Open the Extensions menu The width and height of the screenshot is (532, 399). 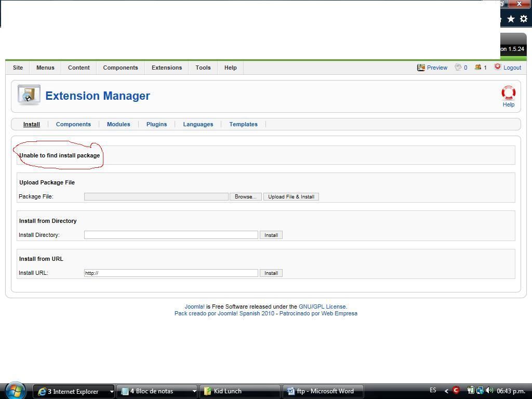coord(167,68)
